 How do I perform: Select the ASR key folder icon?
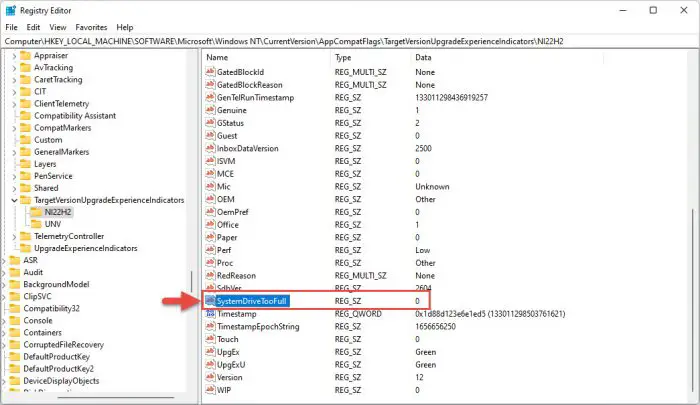(15, 260)
